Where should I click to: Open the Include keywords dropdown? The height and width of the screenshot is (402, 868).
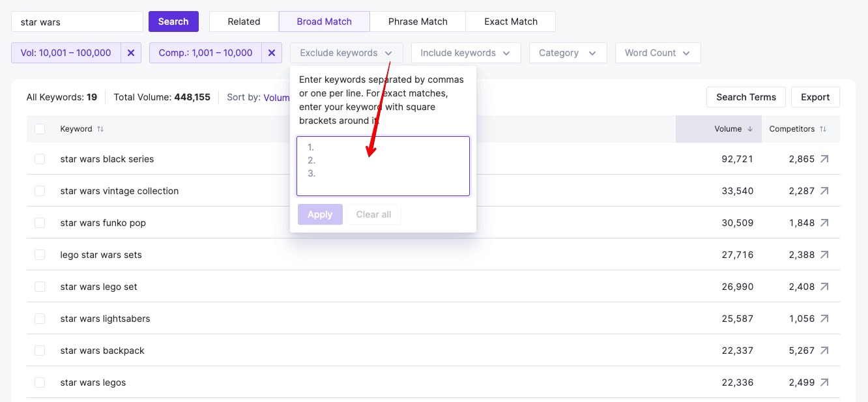tap(466, 53)
